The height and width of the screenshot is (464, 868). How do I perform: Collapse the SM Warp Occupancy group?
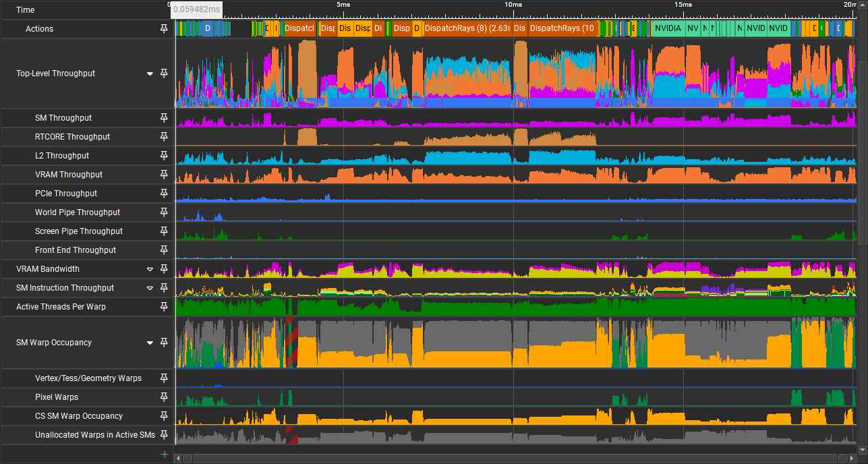[x=150, y=343]
